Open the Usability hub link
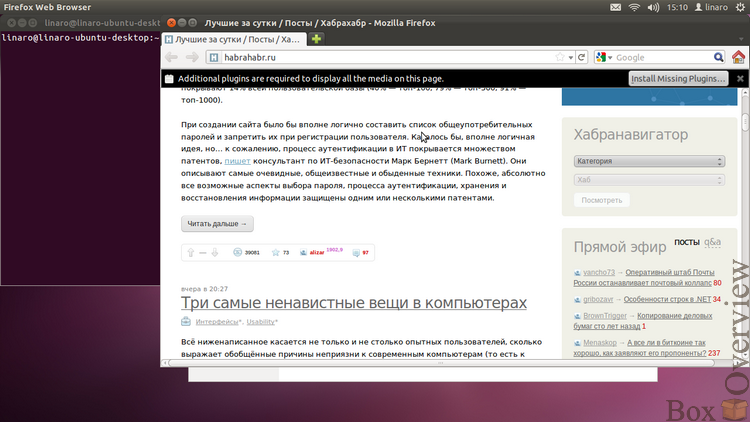 (x=261, y=322)
